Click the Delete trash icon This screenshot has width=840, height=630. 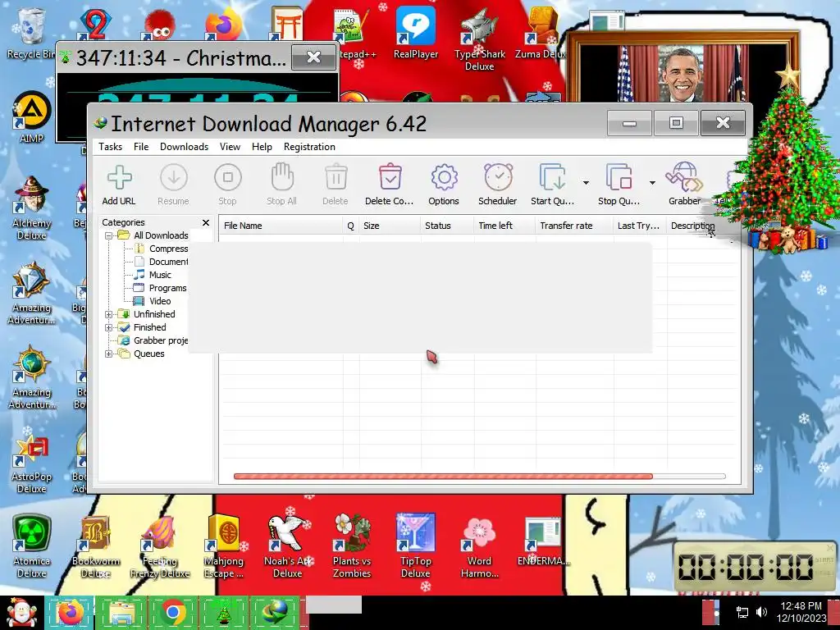coord(336,177)
